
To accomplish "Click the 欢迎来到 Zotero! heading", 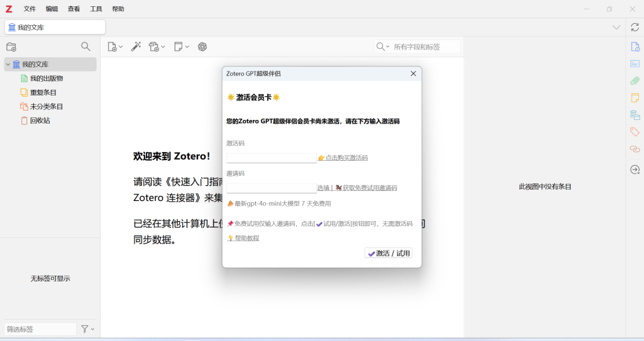I will coord(171,156).
